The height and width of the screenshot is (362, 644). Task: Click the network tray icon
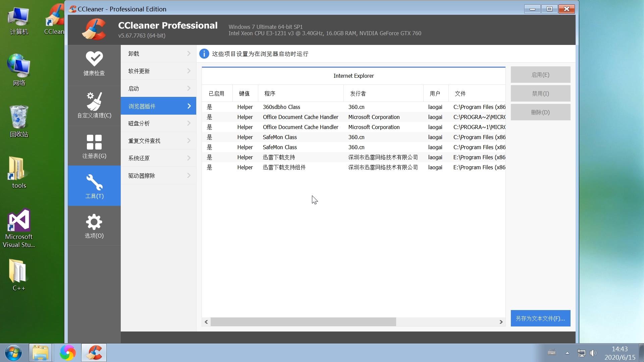[x=581, y=353]
